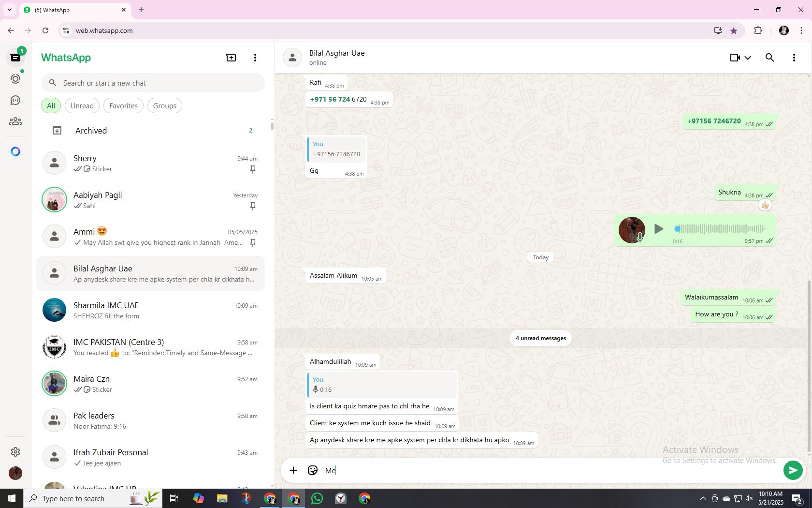Jump to quoted voice message 0:16 reply

[x=382, y=385]
